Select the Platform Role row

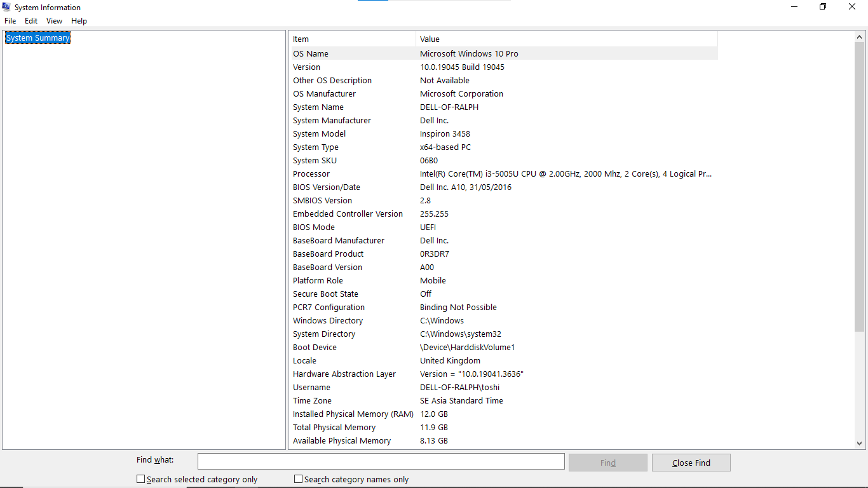click(x=505, y=281)
